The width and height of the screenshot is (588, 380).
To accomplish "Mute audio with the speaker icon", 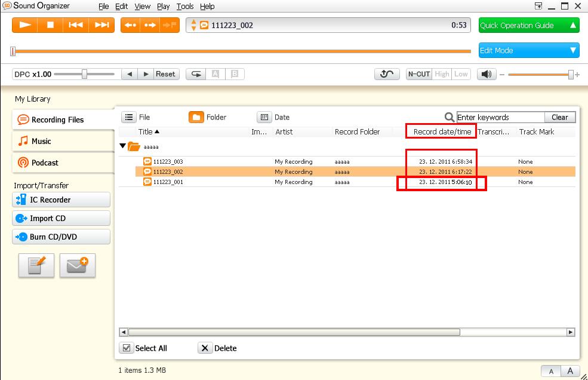I will click(487, 74).
